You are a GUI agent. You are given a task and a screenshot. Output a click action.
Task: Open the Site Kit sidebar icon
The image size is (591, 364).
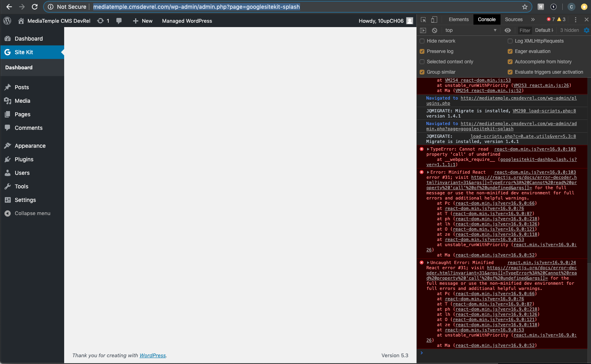point(7,52)
